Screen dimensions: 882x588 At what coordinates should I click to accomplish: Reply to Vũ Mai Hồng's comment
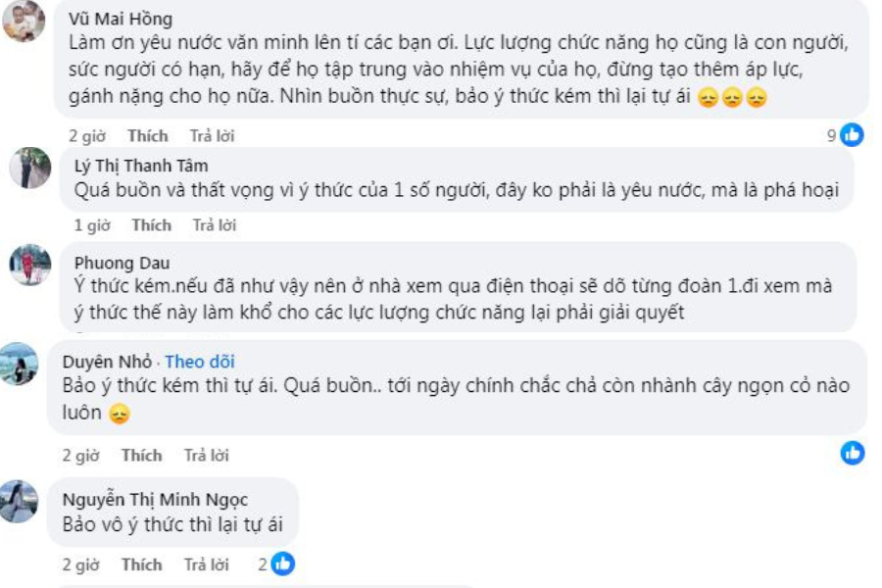212,135
